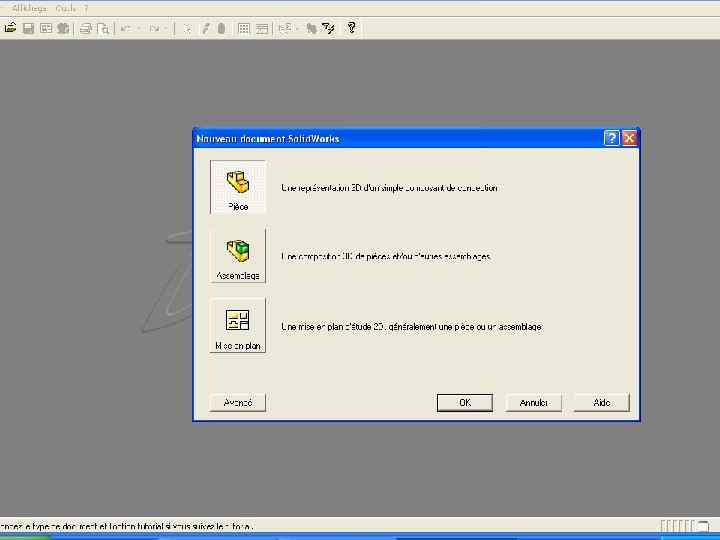
Task: Confirm the dialog with OK
Action: coord(465,403)
